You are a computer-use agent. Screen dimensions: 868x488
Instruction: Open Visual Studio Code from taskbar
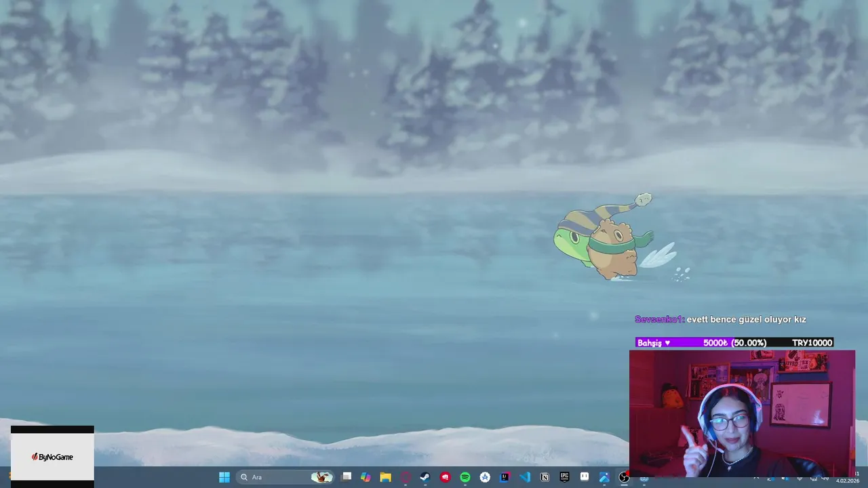coord(525,477)
